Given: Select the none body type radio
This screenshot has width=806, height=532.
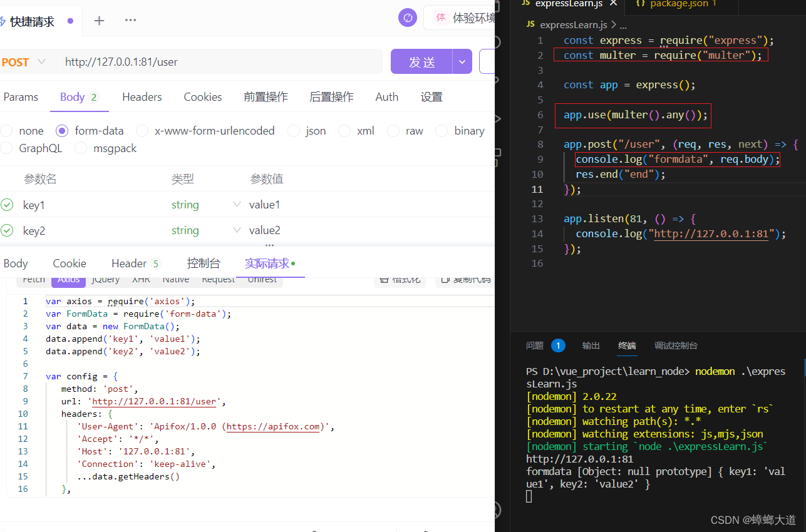Looking at the screenshot, I should pyautogui.click(x=6, y=131).
